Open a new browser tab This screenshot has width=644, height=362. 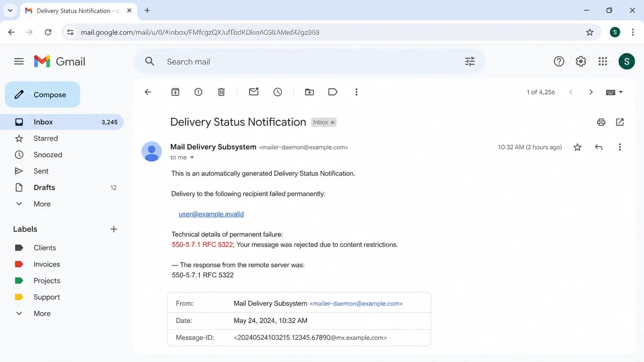[147, 10]
